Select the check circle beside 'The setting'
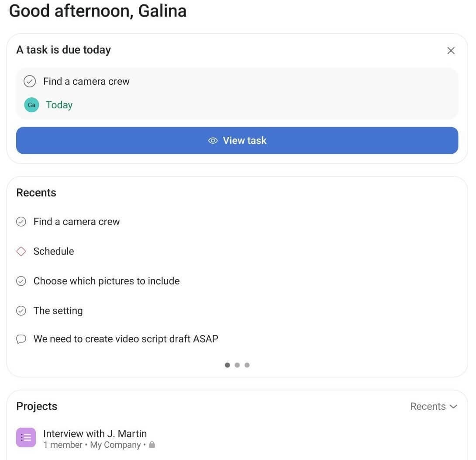476x460 pixels. [x=21, y=311]
